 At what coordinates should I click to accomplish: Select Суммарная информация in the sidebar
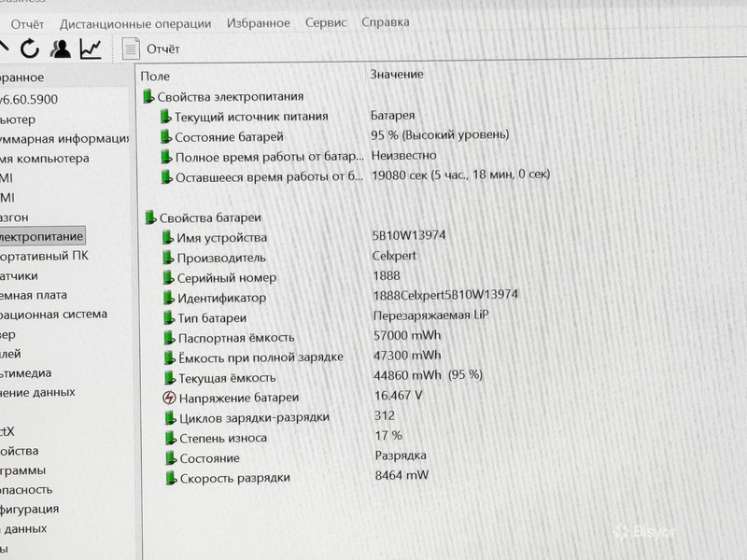click(x=64, y=138)
